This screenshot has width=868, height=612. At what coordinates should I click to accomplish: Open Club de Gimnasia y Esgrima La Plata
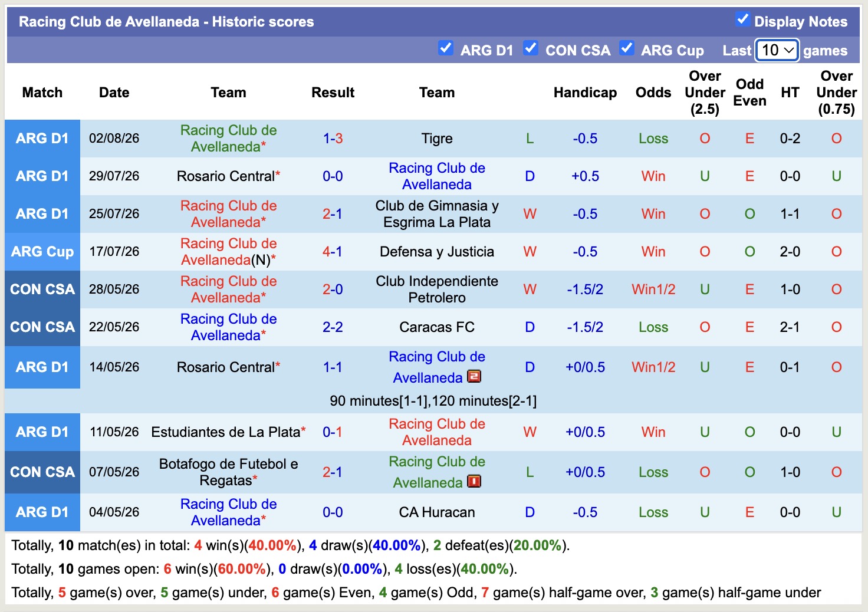pyautogui.click(x=437, y=214)
